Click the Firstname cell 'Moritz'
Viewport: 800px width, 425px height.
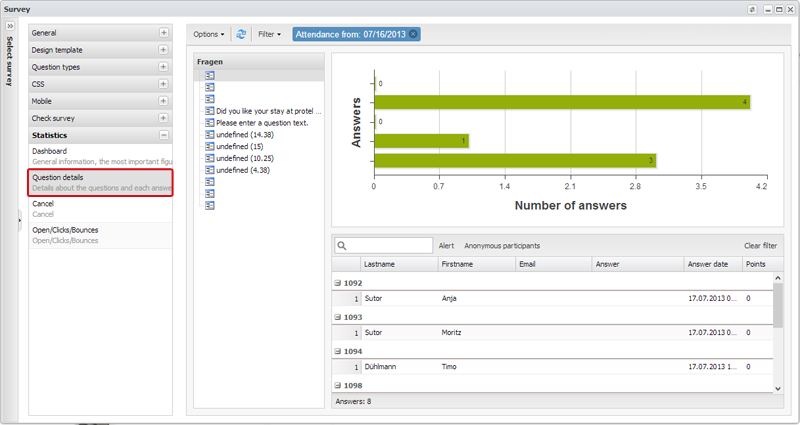click(451, 332)
